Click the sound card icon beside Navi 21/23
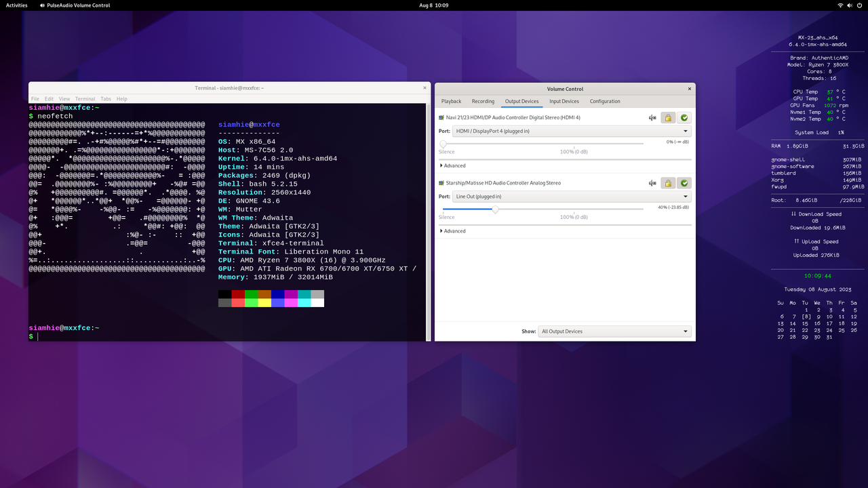 pyautogui.click(x=441, y=118)
